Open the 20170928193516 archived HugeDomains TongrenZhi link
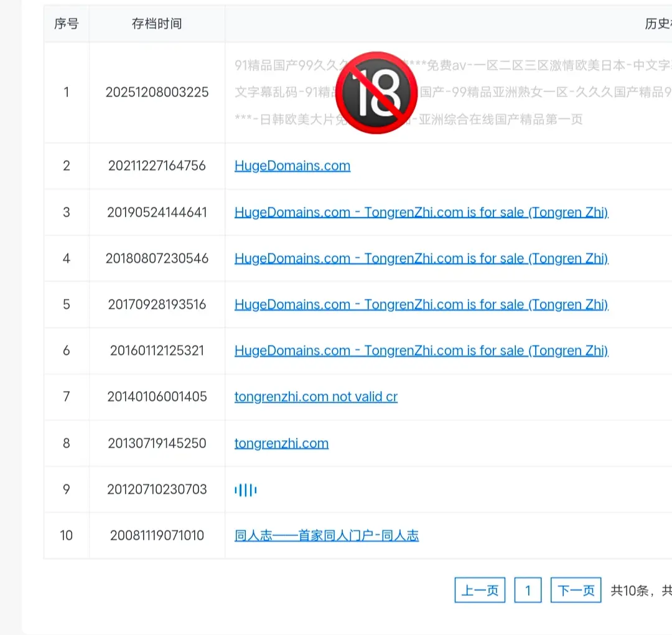The width and height of the screenshot is (672, 635). [x=421, y=304]
